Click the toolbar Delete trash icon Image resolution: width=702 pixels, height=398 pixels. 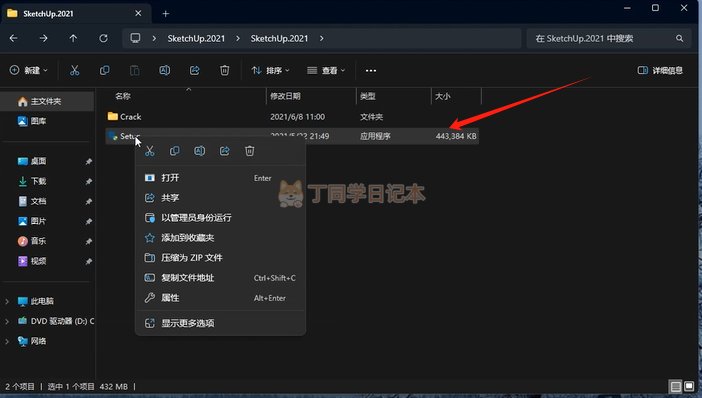point(224,70)
